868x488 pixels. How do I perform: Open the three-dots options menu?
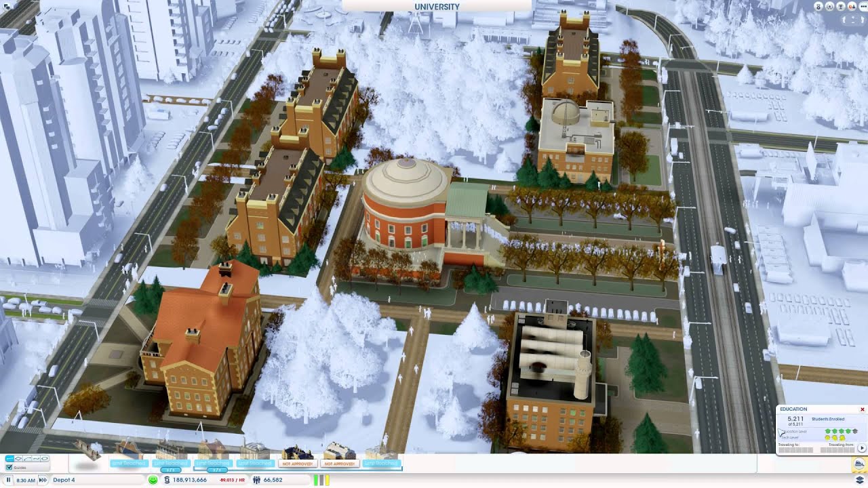pos(863,6)
